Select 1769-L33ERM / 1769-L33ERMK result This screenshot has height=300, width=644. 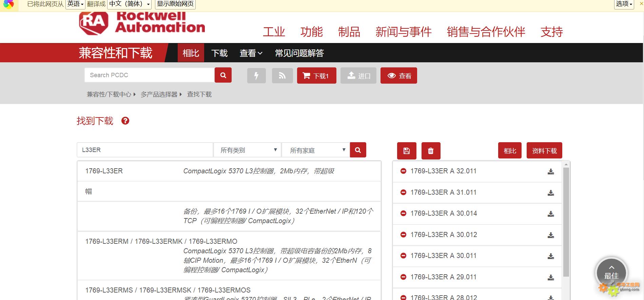(x=229, y=256)
